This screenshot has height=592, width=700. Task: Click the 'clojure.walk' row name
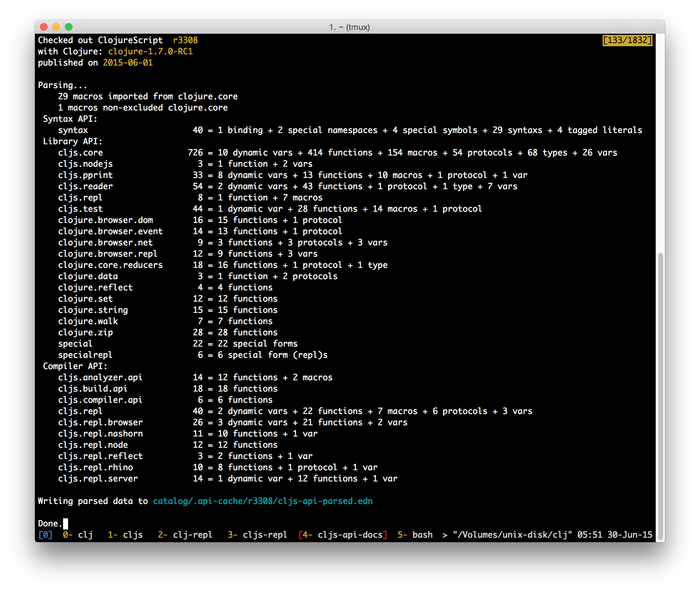click(x=88, y=321)
